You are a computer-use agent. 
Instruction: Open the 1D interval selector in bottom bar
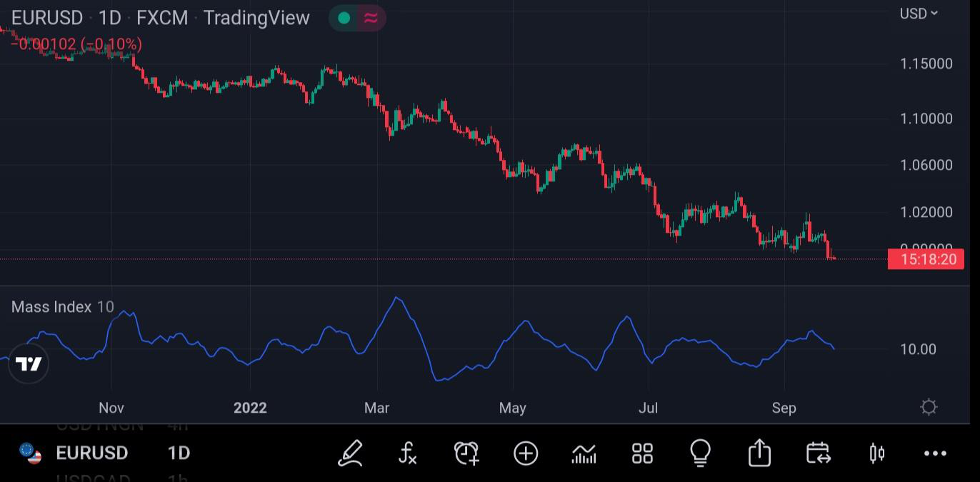[x=179, y=453]
